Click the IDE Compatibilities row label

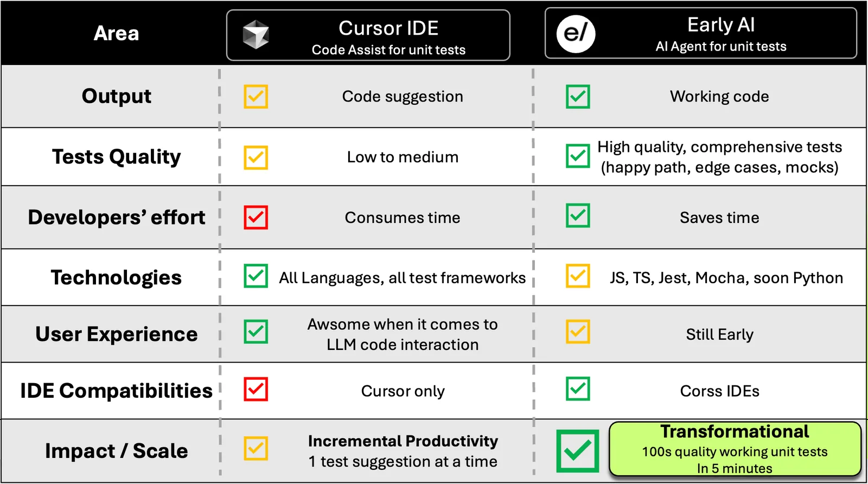[x=116, y=391]
